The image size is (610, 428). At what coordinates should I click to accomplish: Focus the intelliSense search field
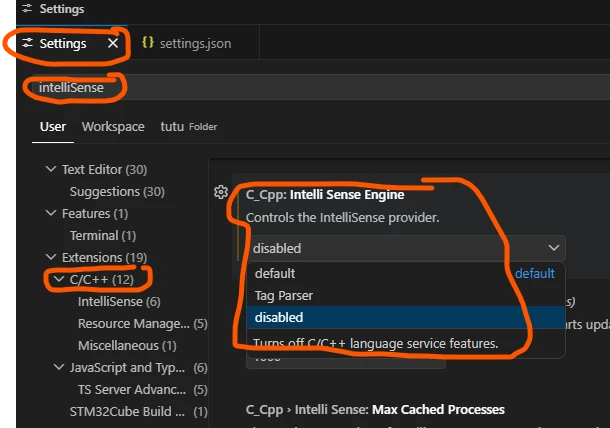tap(319, 87)
